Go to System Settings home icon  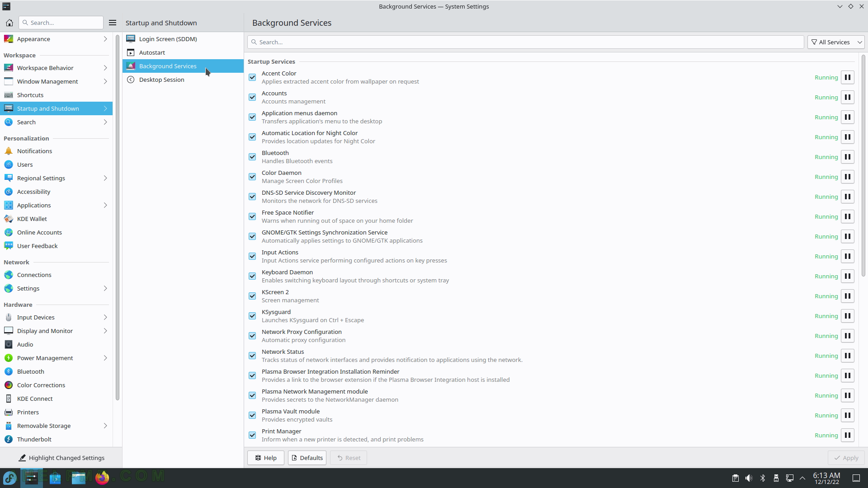9,23
